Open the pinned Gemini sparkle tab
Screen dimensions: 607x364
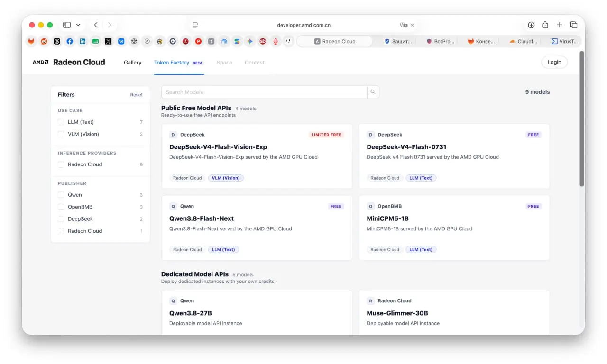tap(250, 41)
